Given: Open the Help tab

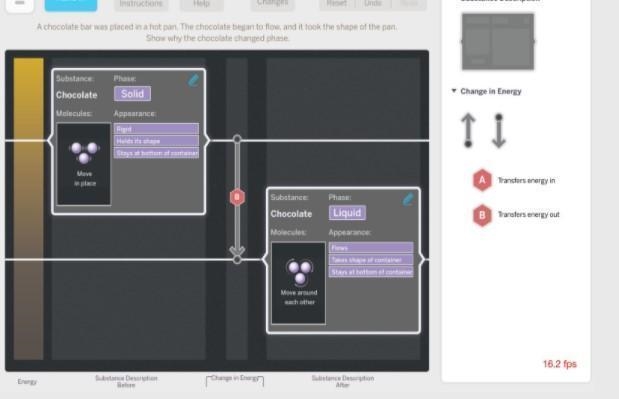Looking at the screenshot, I should tap(202, 4).
